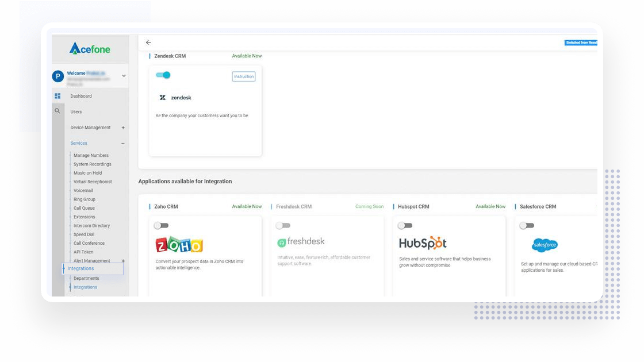Turn off the Zendesk CRM toggle

pos(163,75)
